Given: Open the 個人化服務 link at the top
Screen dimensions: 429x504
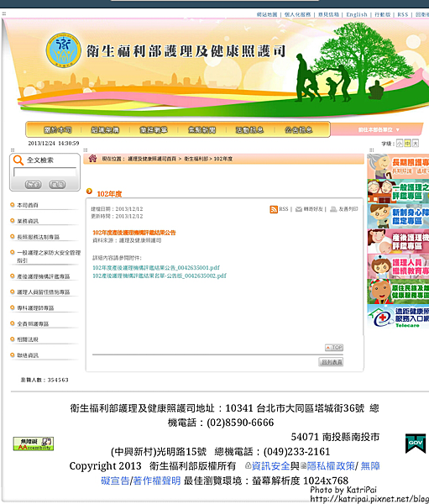Looking at the screenshot, I should (x=297, y=14).
